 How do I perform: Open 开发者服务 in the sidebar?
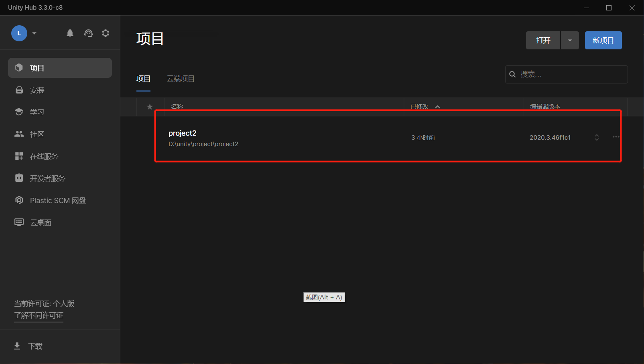pos(60,178)
